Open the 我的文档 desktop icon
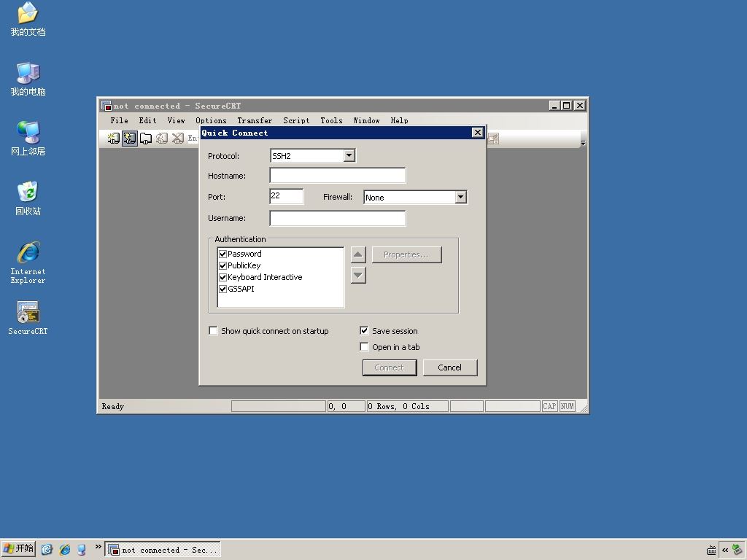 28,20
